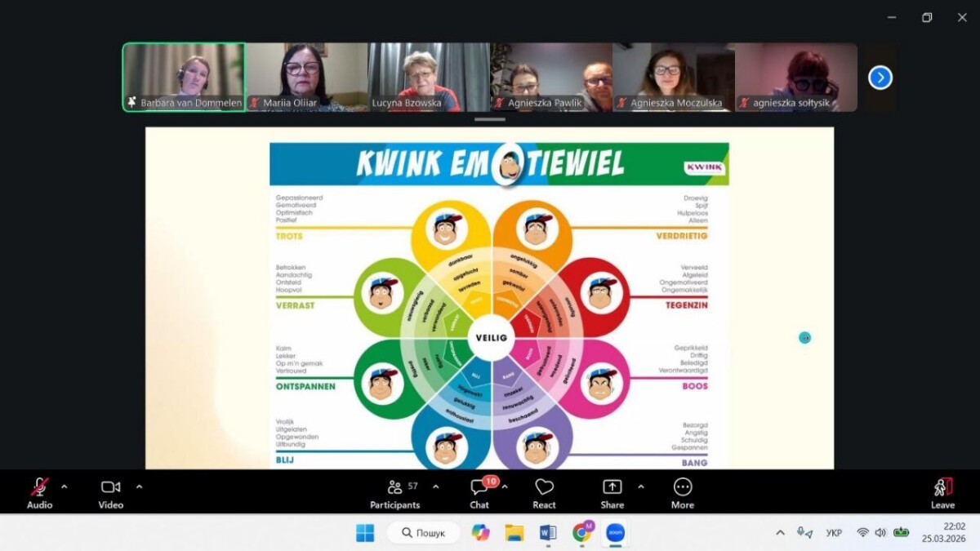Expand the Share options arrow
This screenshot has height=551, width=980.
(640, 487)
